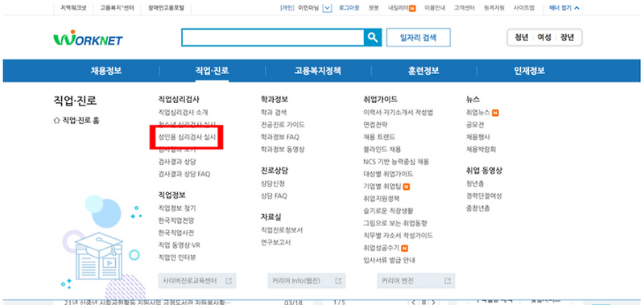This screenshot has height=305, width=644.
Task: Select the 장년 audience tab
Action: tap(568, 38)
